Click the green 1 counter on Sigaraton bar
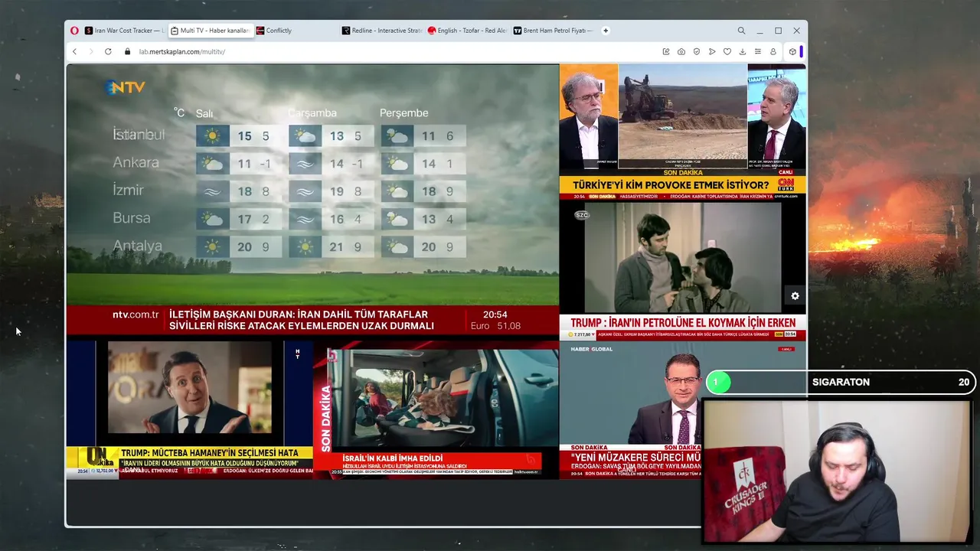Image resolution: width=980 pixels, height=551 pixels. pyautogui.click(x=717, y=382)
